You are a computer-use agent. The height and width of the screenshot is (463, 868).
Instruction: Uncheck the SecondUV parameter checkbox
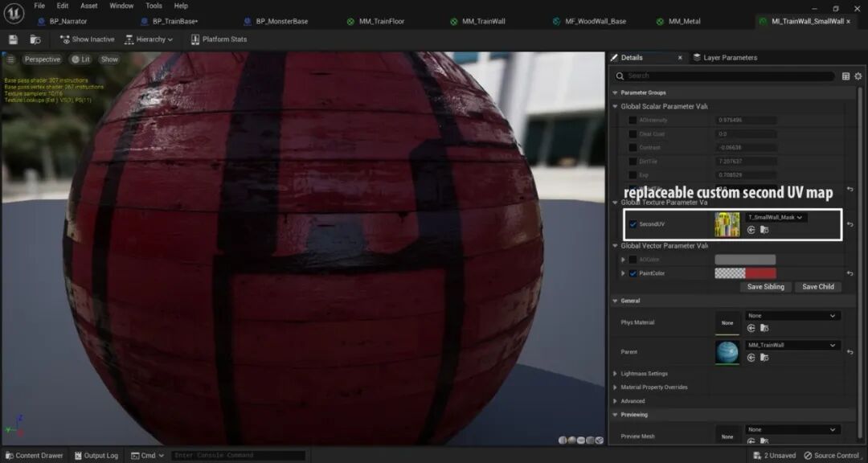(633, 224)
